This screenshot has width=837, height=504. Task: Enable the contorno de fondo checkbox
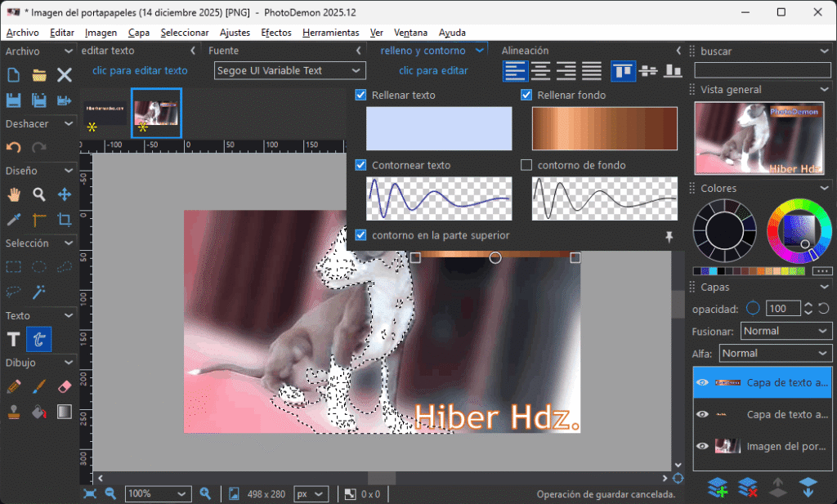[x=527, y=165]
